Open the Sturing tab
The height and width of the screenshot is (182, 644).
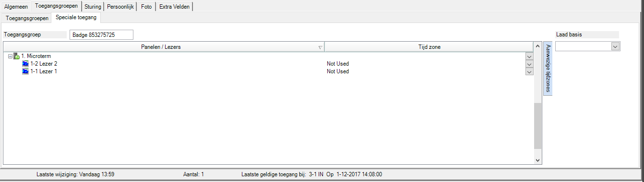[93, 7]
